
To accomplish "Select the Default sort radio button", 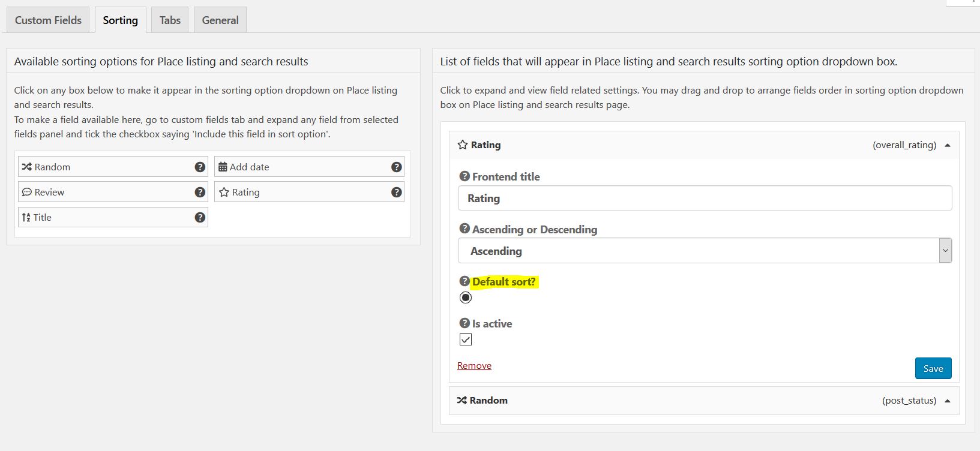I will point(466,297).
